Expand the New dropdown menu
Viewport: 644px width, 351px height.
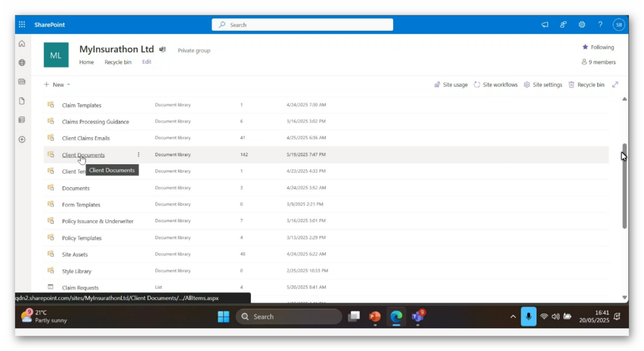tap(57, 85)
